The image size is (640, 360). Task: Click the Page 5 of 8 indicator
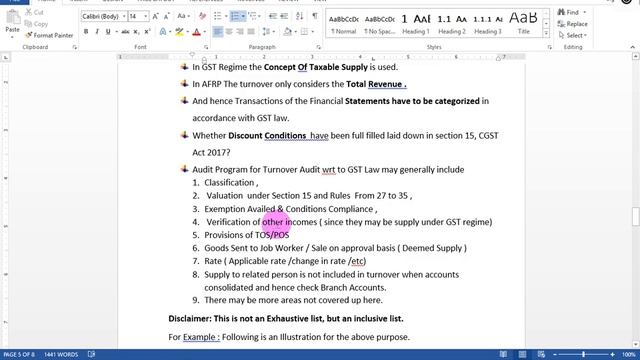(19, 354)
